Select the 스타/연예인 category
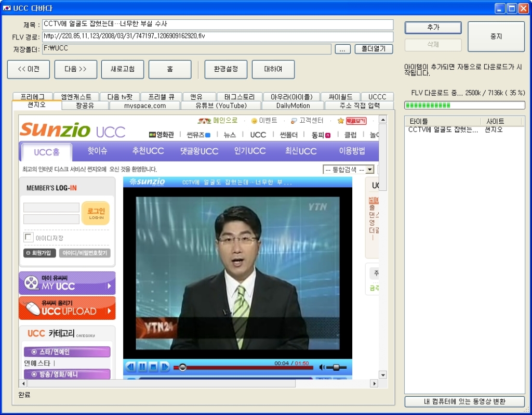The height and width of the screenshot is (415, 532). [x=67, y=352]
